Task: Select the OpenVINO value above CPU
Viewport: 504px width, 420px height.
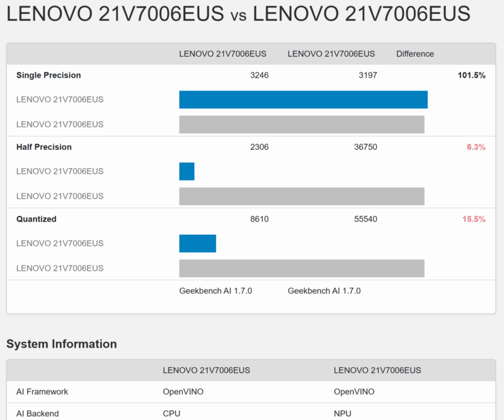Action: coord(183,392)
